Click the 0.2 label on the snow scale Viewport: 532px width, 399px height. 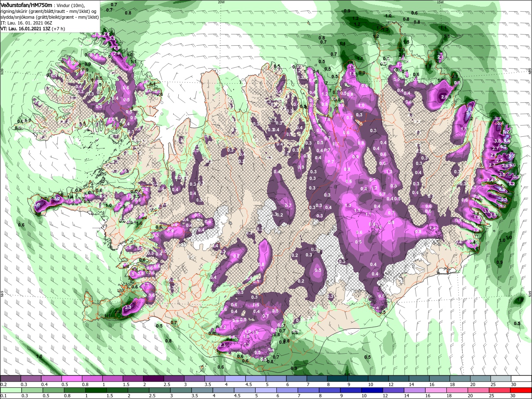[4, 384]
